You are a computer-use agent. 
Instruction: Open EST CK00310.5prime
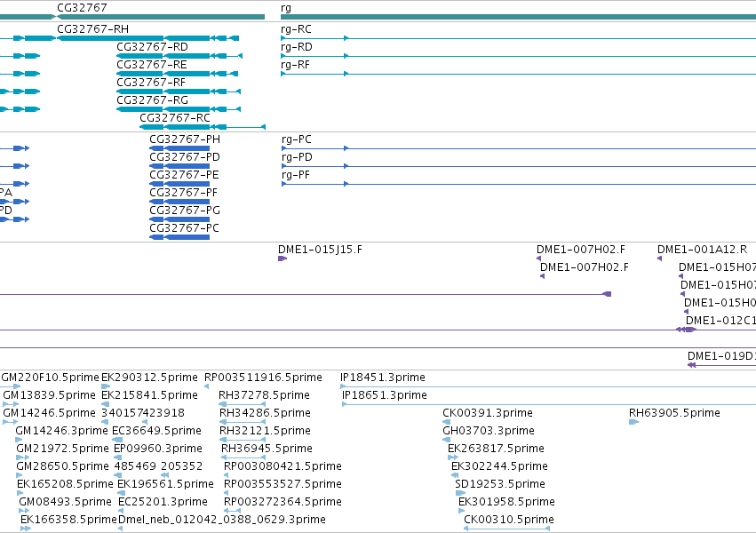click(x=509, y=520)
